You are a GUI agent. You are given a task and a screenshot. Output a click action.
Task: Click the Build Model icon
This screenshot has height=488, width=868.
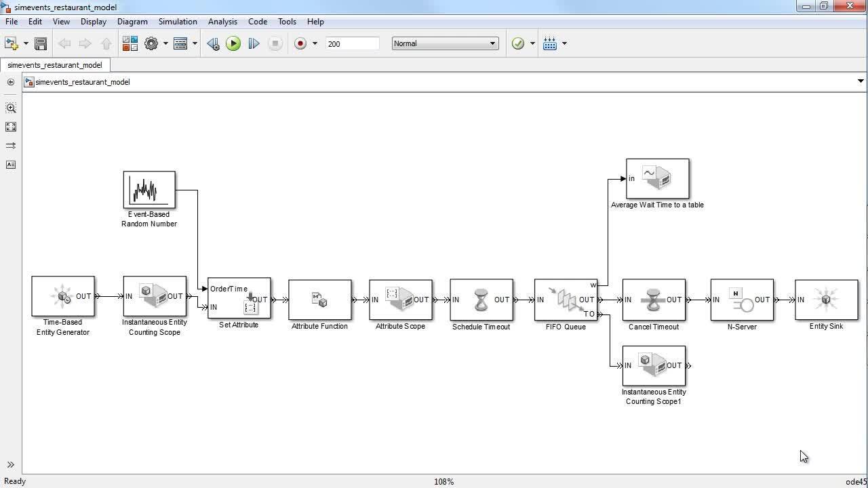[x=550, y=43]
